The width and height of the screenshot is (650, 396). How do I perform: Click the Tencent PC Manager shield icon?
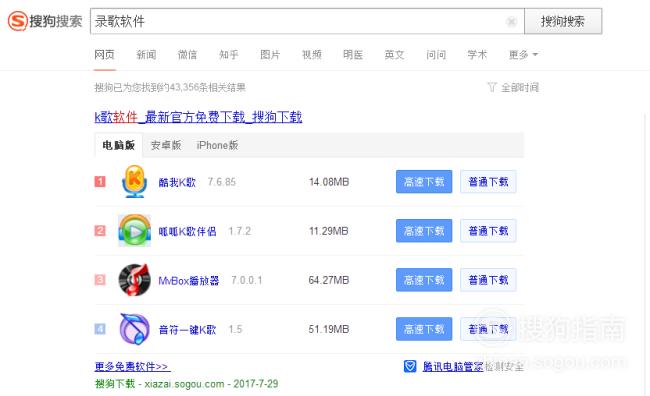(x=410, y=366)
